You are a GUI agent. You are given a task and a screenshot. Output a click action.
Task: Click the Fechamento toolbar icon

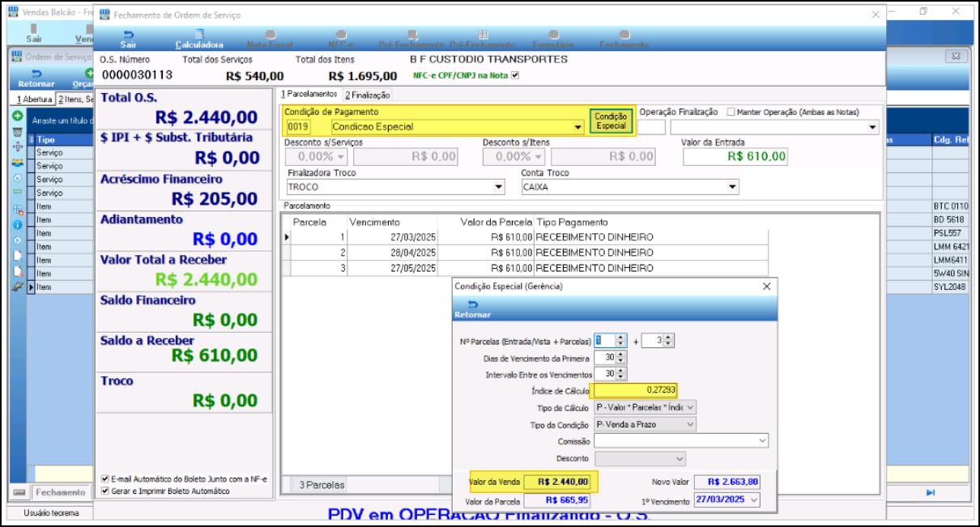point(624,39)
